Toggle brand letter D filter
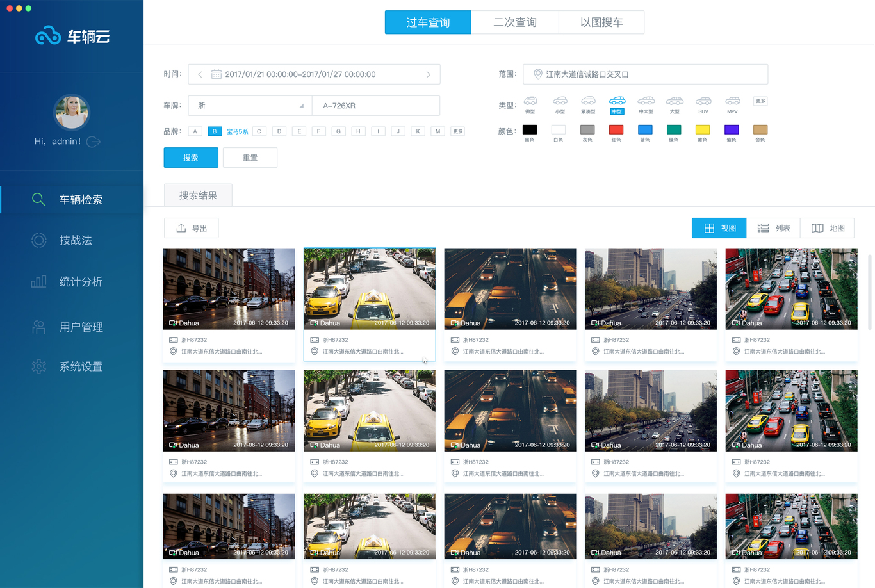This screenshot has height=588, width=875. click(x=279, y=131)
